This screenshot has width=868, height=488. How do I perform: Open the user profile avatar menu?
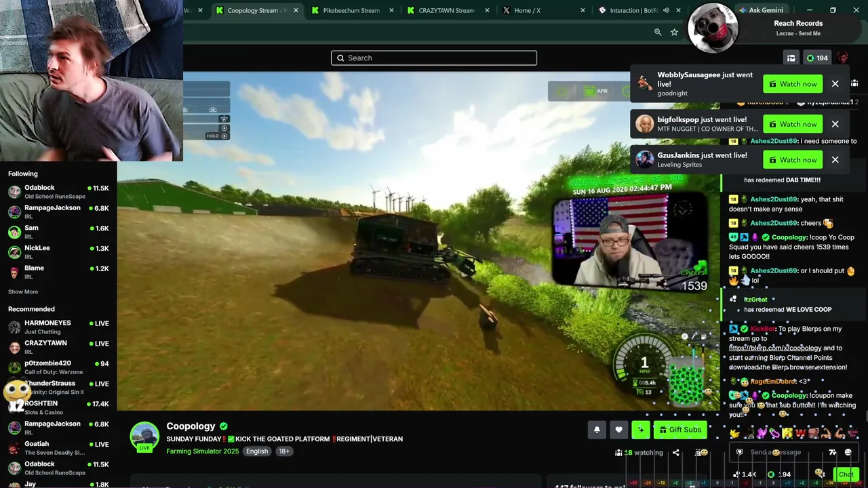842,58
